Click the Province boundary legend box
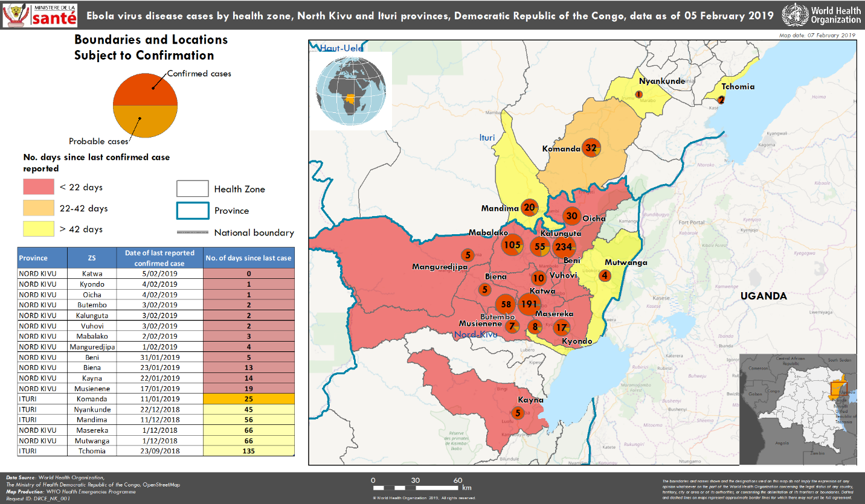This screenshot has height=504, width=865. pyautogui.click(x=192, y=211)
